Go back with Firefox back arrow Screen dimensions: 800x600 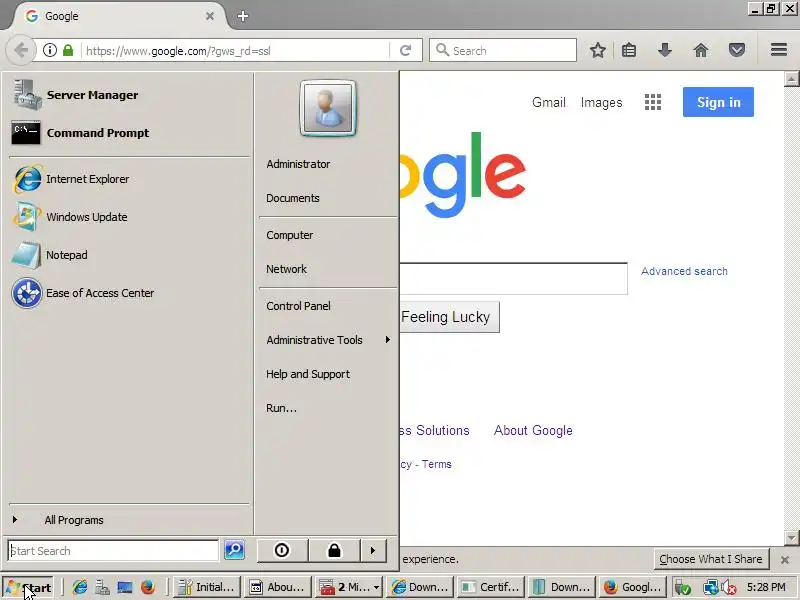coord(21,51)
